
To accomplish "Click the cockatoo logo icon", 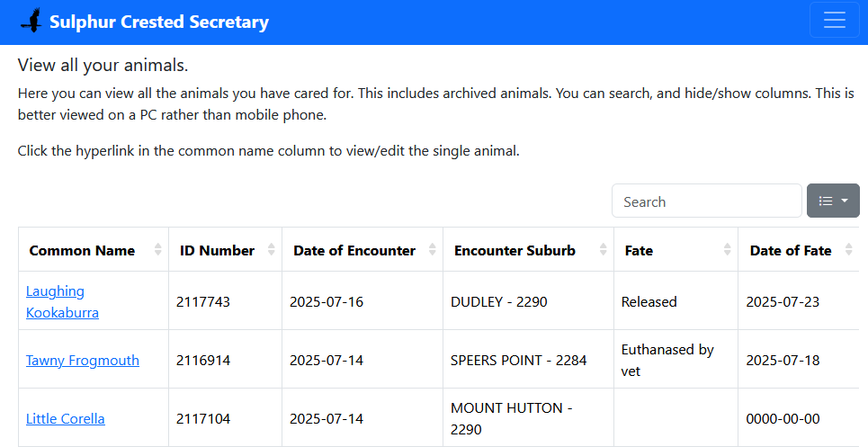I will (31, 21).
